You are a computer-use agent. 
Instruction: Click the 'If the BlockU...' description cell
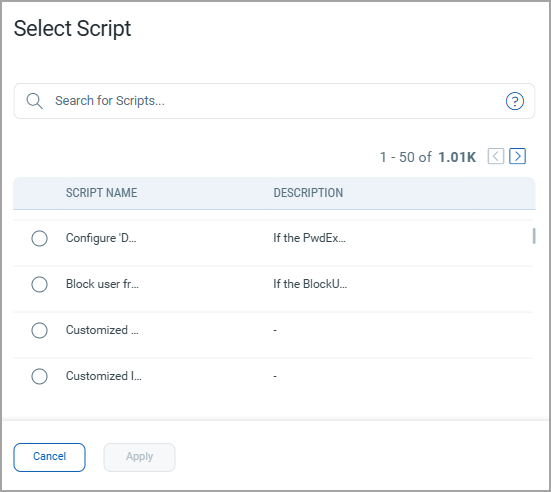(310, 284)
